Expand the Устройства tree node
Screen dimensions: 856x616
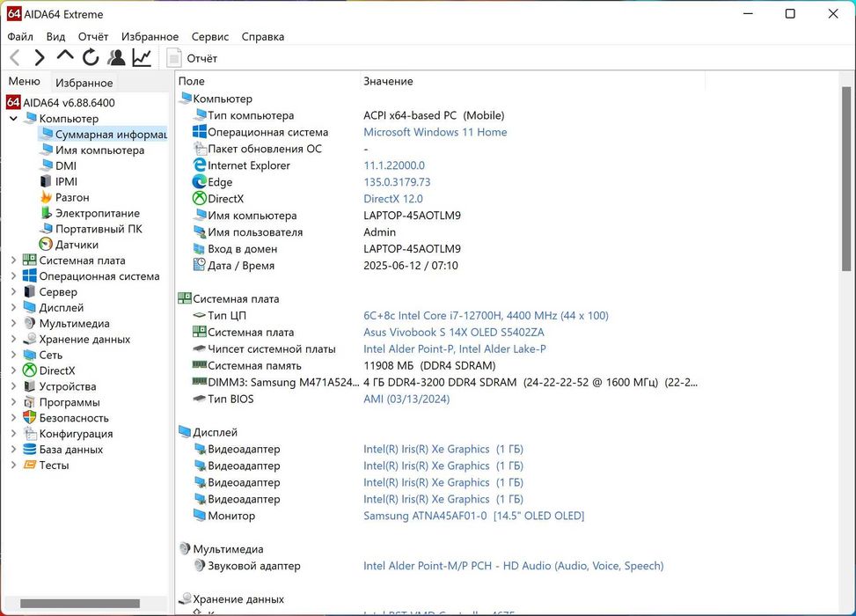tap(14, 386)
